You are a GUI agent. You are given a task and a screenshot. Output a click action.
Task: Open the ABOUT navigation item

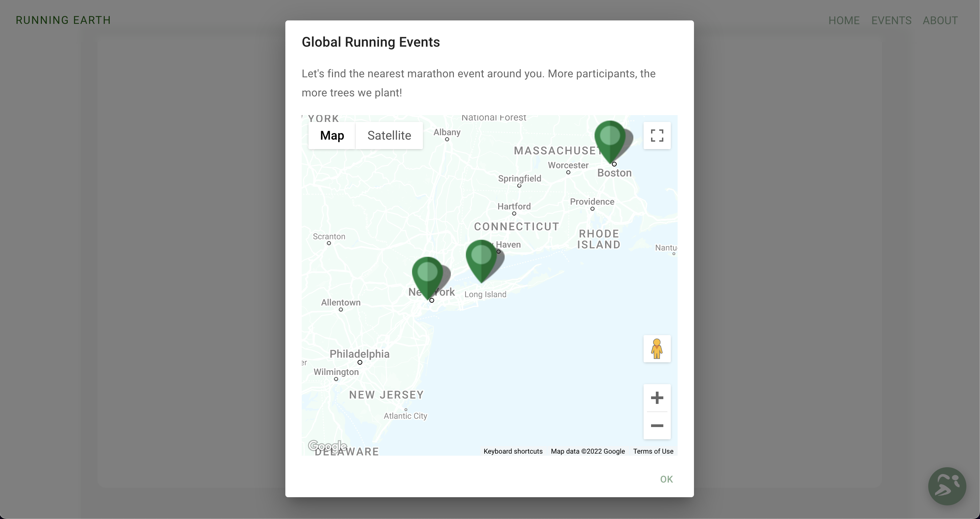(x=940, y=20)
